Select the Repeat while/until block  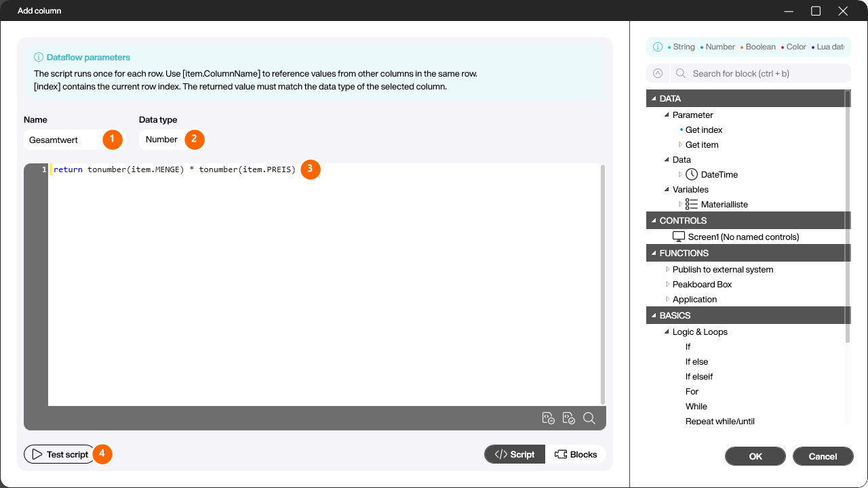tap(719, 421)
